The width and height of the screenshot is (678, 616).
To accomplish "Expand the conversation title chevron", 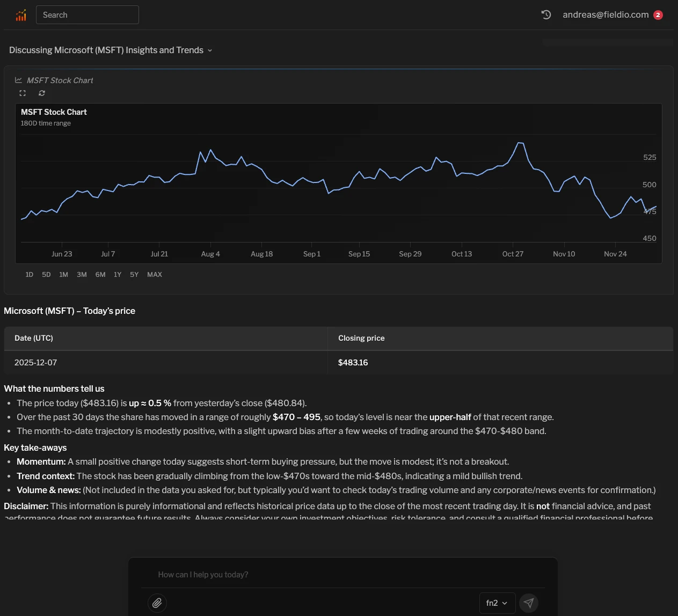I will pyautogui.click(x=210, y=50).
